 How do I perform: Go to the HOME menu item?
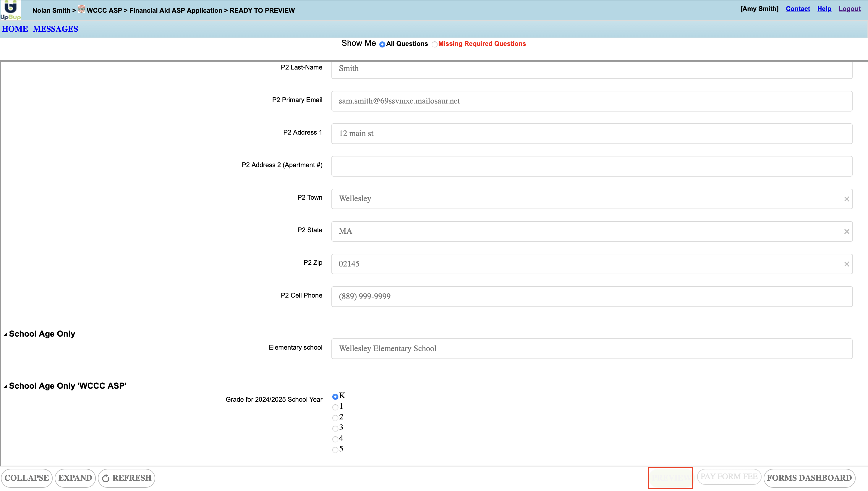[15, 29]
